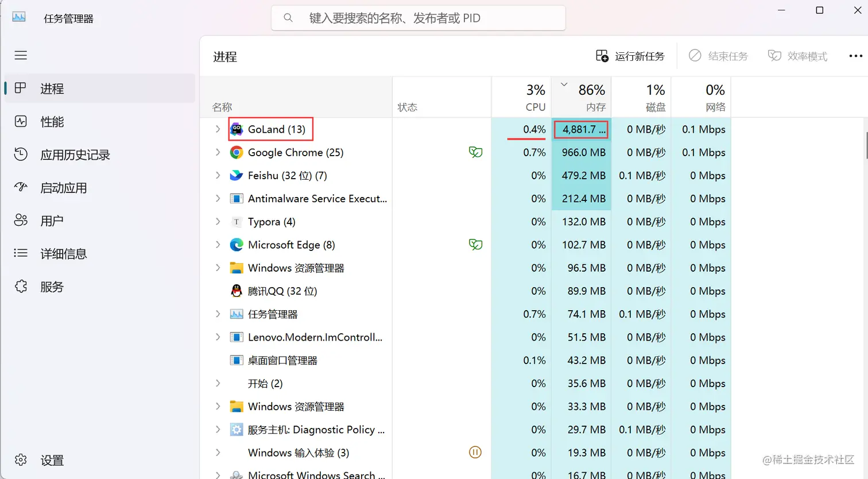
Task: Expand the Windows 输入体验 (3) group
Action: coord(218,453)
